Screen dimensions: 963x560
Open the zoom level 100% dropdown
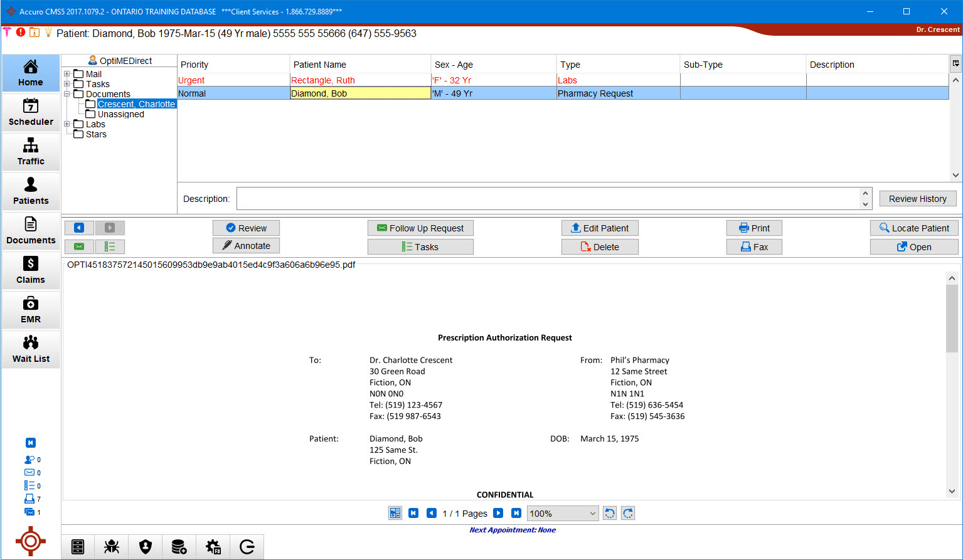pos(563,513)
